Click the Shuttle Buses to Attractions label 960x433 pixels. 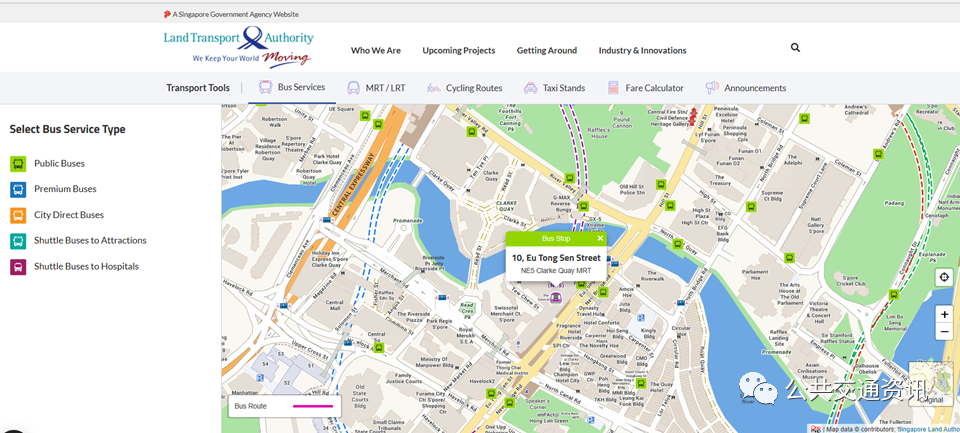coord(90,240)
